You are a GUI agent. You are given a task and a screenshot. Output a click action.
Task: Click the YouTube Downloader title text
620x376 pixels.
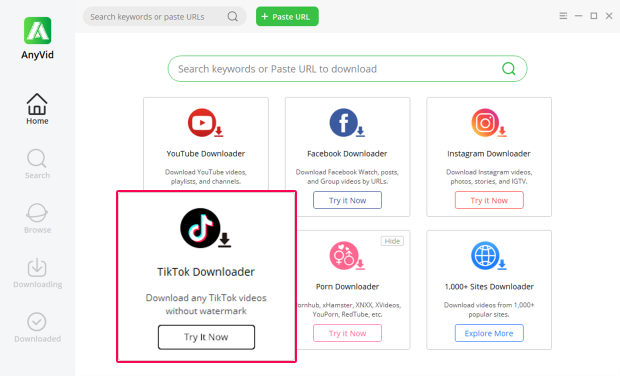pyautogui.click(x=206, y=154)
